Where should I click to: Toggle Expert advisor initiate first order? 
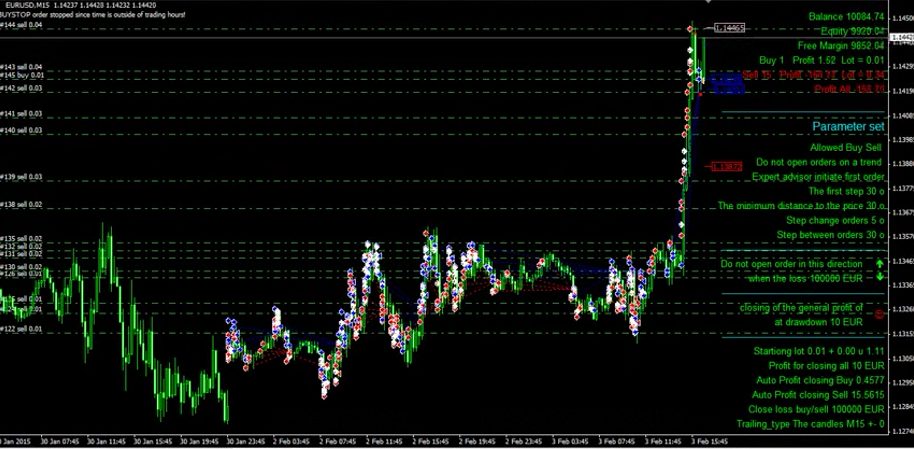[818, 177]
